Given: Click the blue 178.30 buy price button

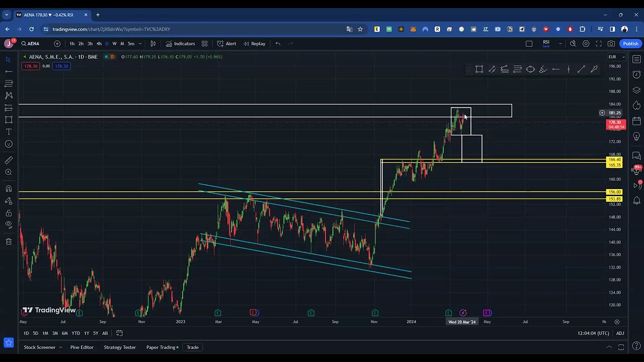Looking at the screenshot, I should coord(61,66).
